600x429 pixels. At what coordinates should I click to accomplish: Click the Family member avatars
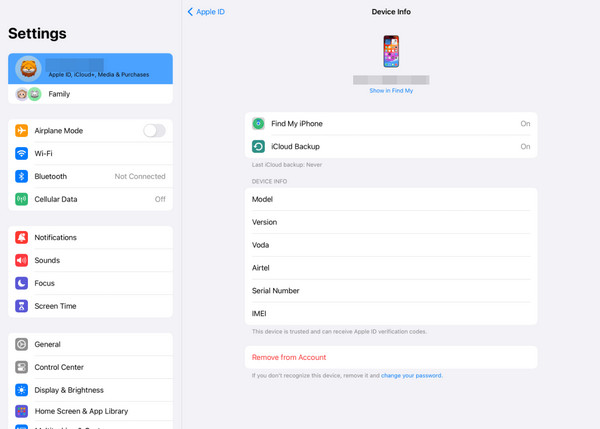[28, 94]
